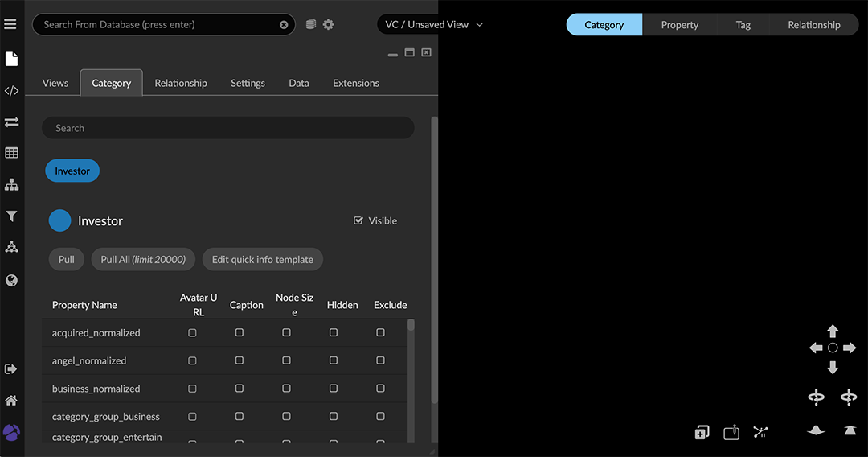Click the Investor color circle swatch
Viewport: 868px width, 457px height.
59,220
